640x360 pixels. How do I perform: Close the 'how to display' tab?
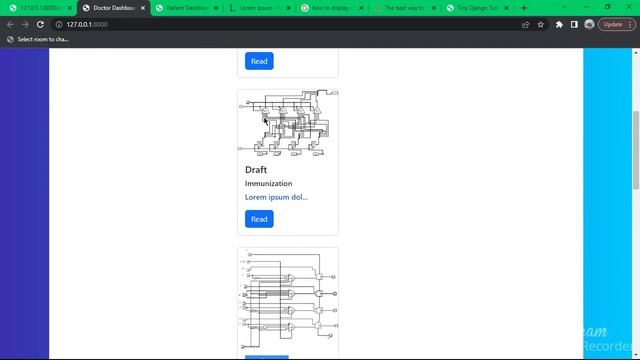point(361,8)
